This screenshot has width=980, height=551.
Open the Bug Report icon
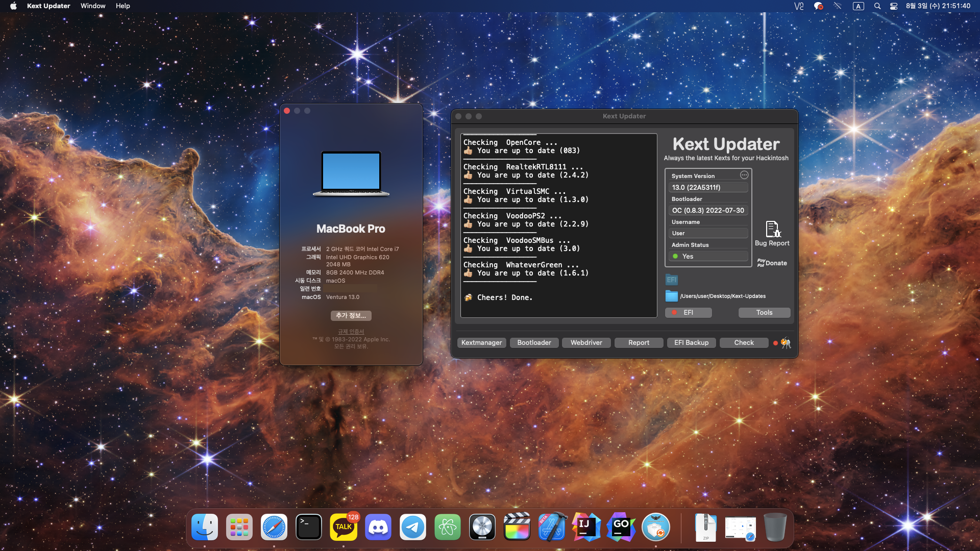point(772,231)
